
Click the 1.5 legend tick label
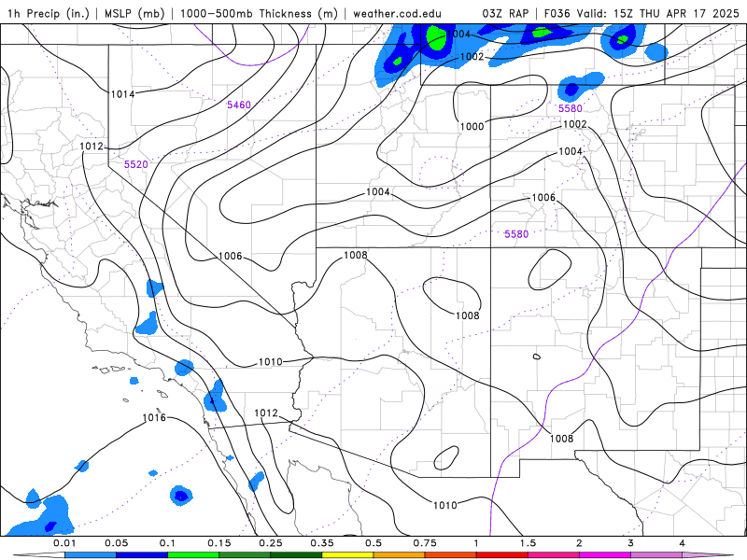(x=528, y=543)
